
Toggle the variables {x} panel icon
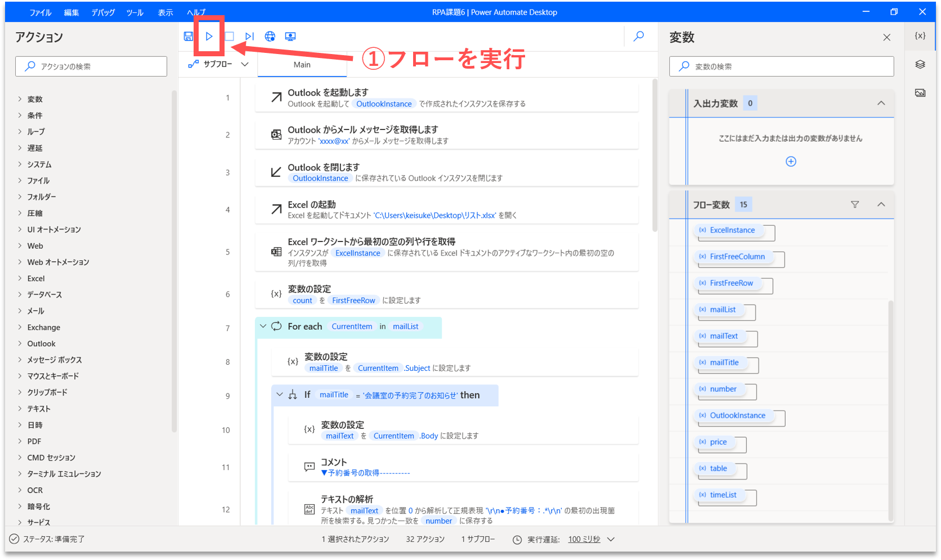tap(920, 35)
